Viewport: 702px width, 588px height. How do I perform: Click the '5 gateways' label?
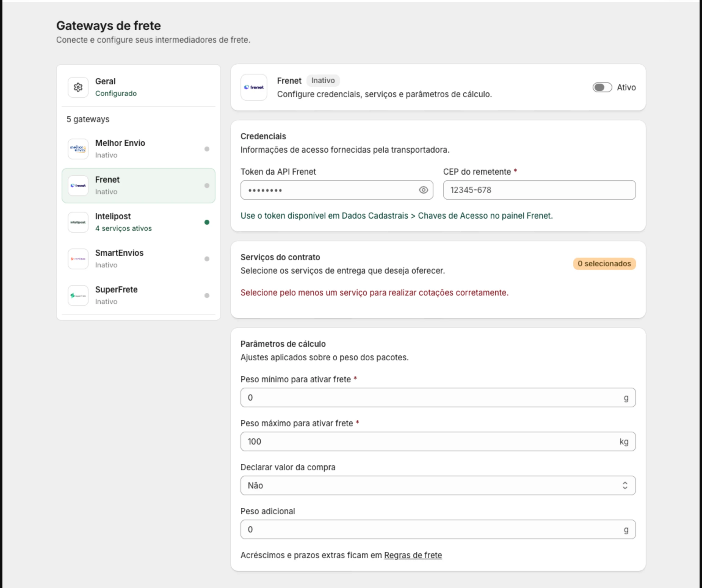[x=88, y=119]
